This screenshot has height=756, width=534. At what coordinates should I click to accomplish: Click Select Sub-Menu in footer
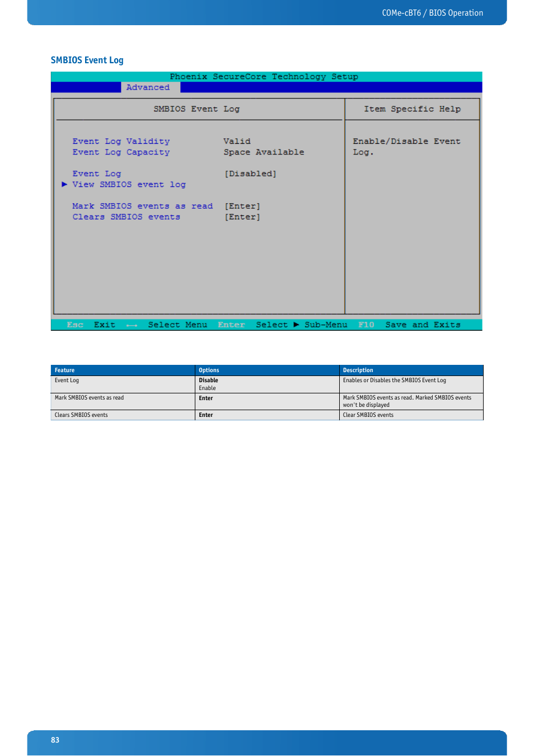pyautogui.click(x=302, y=325)
